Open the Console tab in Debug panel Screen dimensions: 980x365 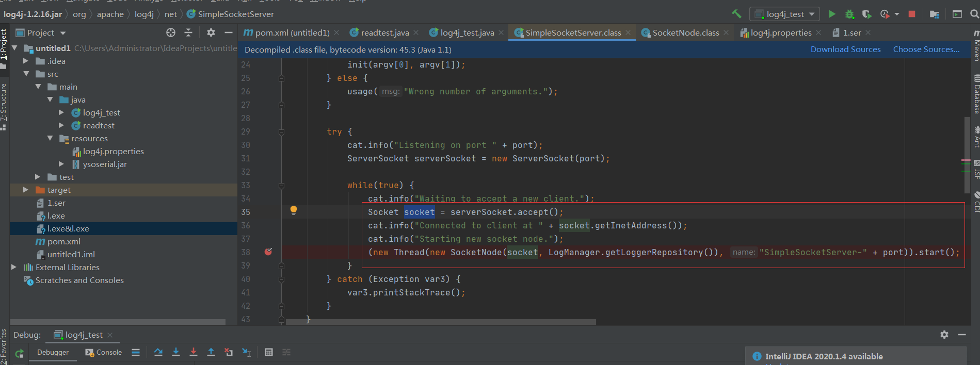point(104,352)
